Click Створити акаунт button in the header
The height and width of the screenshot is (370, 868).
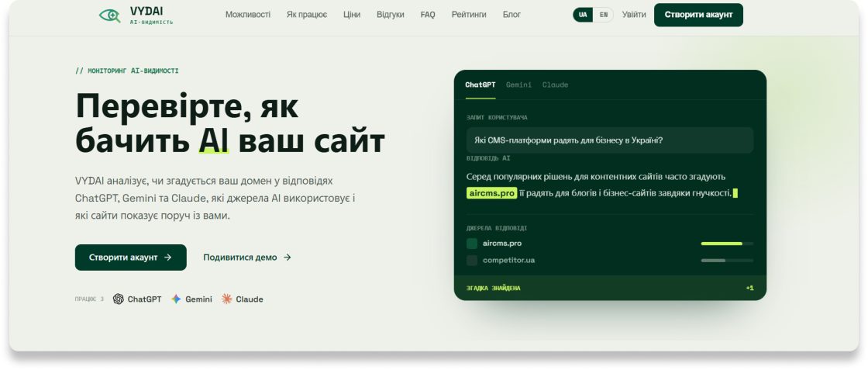click(698, 15)
